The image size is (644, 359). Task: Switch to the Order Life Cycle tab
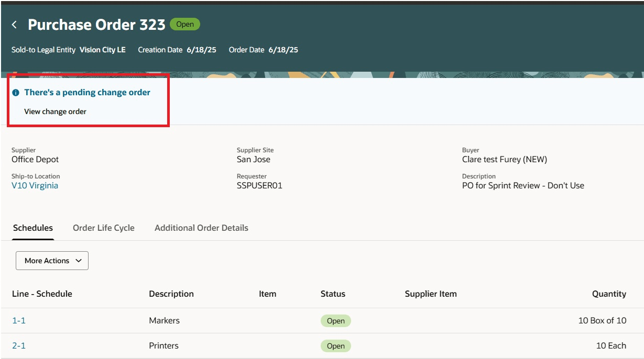(x=104, y=228)
